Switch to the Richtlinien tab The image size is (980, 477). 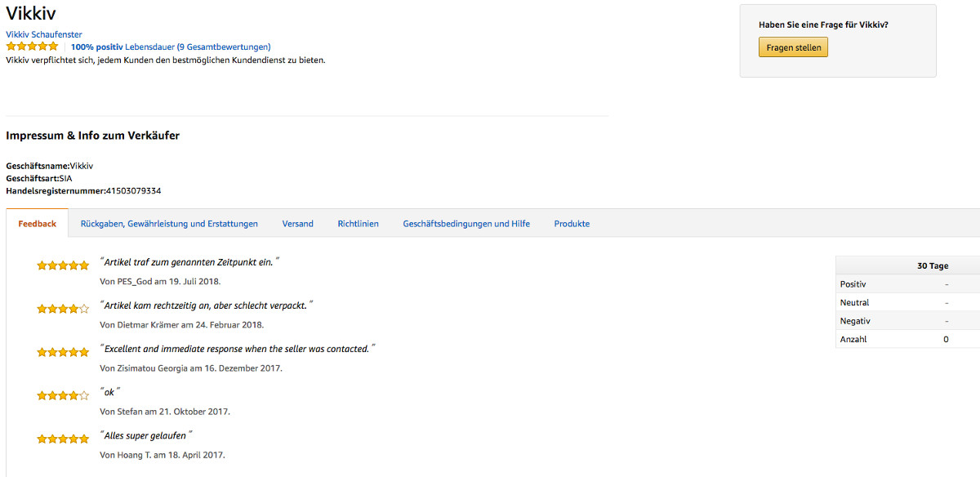tap(359, 224)
